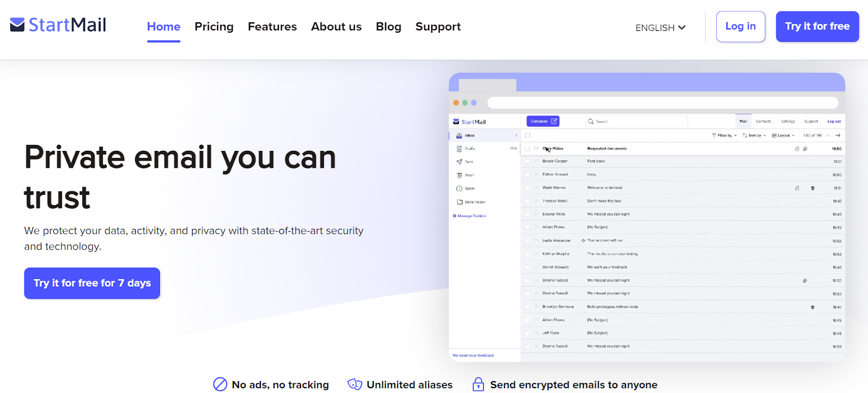Click the compose pencil icon inside Compose button
This screenshot has width=868, height=393.
click(x=554, y=122)
